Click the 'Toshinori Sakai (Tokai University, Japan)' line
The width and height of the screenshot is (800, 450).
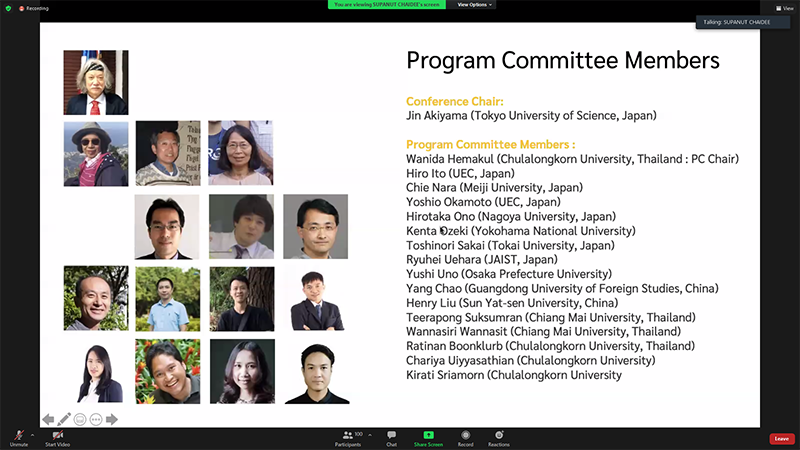(510, 246)
